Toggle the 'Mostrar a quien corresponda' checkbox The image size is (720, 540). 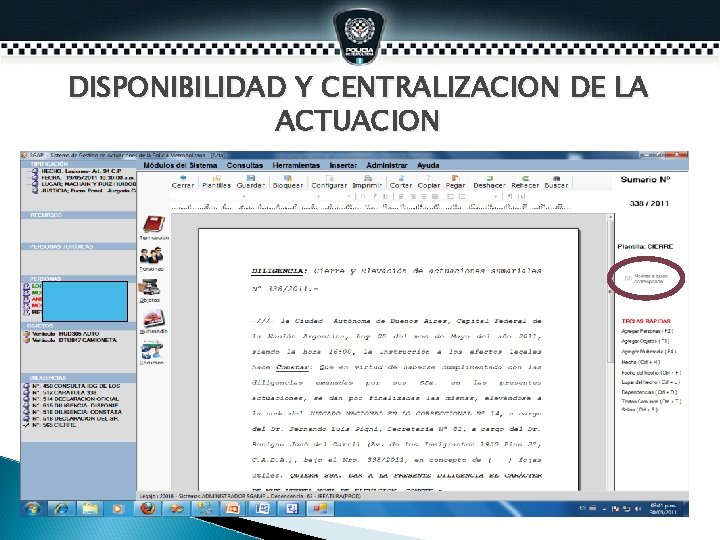628,278
